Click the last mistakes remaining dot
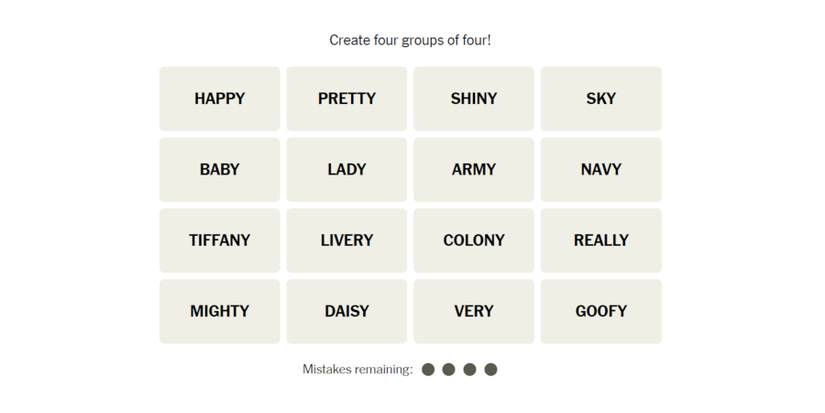The width and height of the screenshot is (825, 413). [x=491, y=370]
